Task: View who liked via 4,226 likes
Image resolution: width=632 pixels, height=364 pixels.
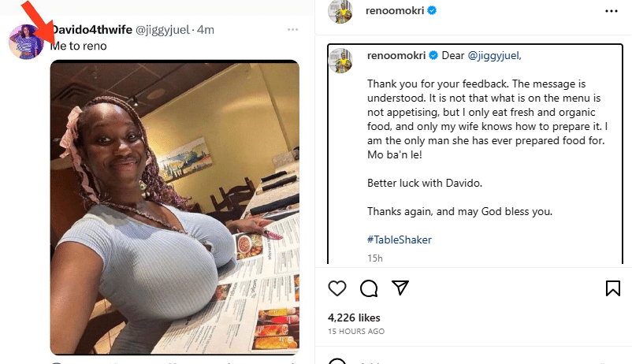Action: [x=354, y=318]
